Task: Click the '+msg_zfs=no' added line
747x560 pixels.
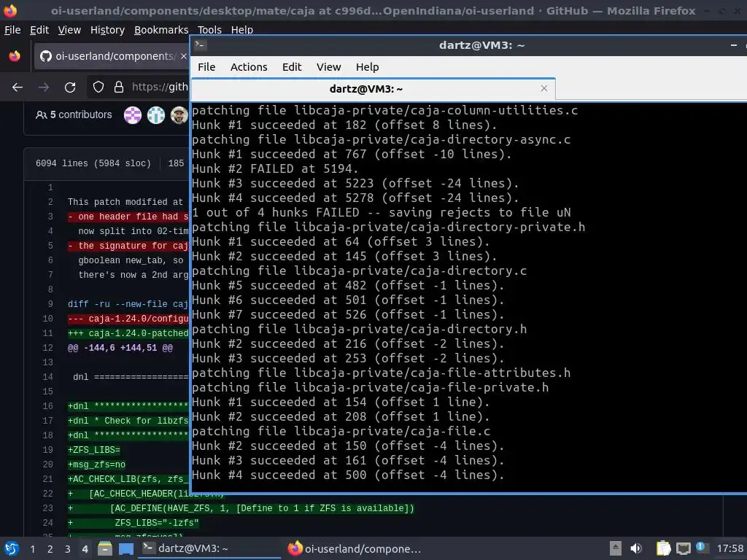Action: (97, 464)
